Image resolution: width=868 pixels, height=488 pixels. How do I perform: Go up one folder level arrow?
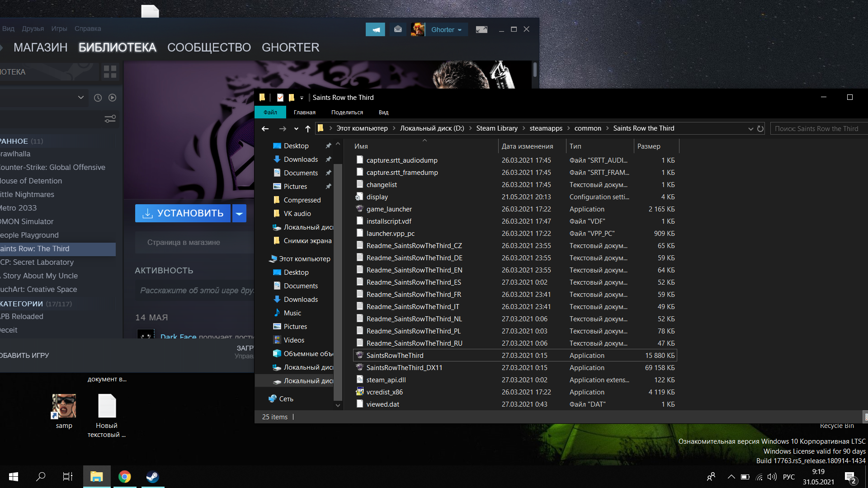(308, 129)
